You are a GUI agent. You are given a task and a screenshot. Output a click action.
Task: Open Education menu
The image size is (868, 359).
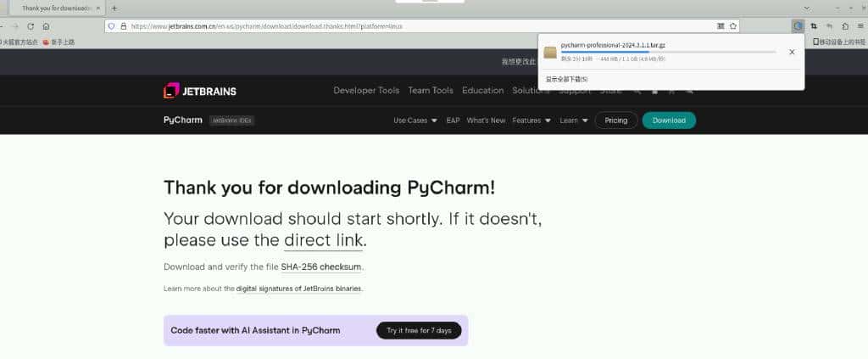click(482, 90)
